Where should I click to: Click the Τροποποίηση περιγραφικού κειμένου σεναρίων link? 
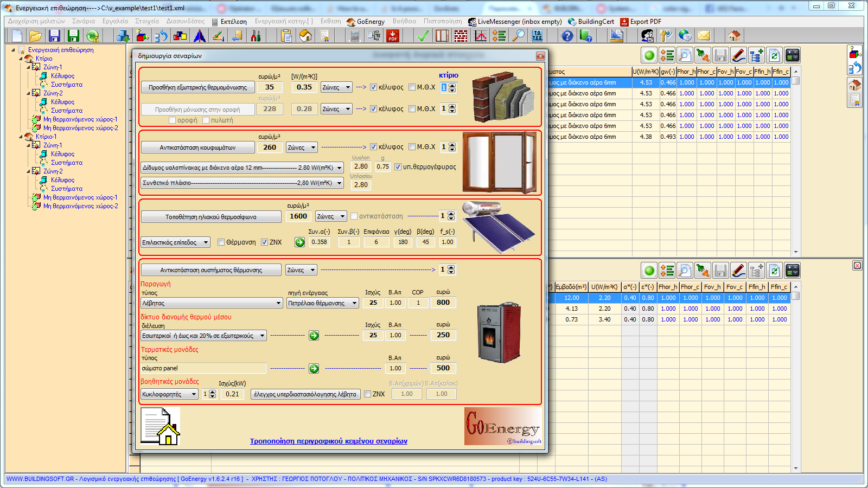point(328,441)
